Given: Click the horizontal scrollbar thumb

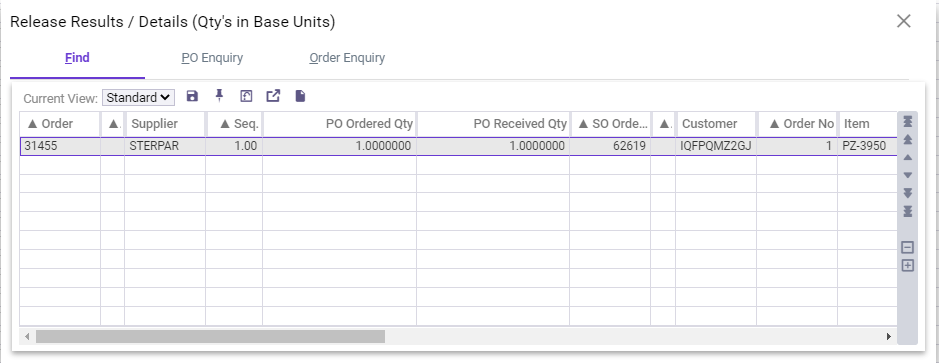Looking at the screenshot, I should click(210, 337).
